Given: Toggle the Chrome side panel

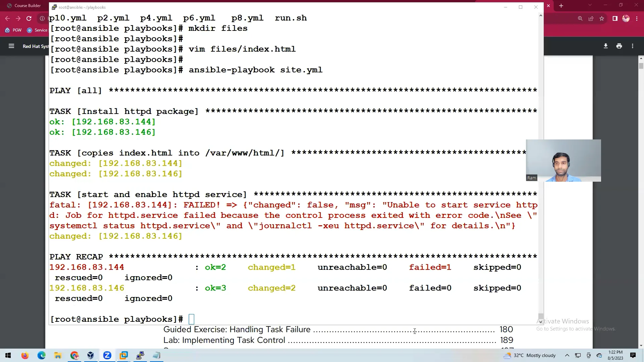Looking at the screenshot, I should coord(615,18).
